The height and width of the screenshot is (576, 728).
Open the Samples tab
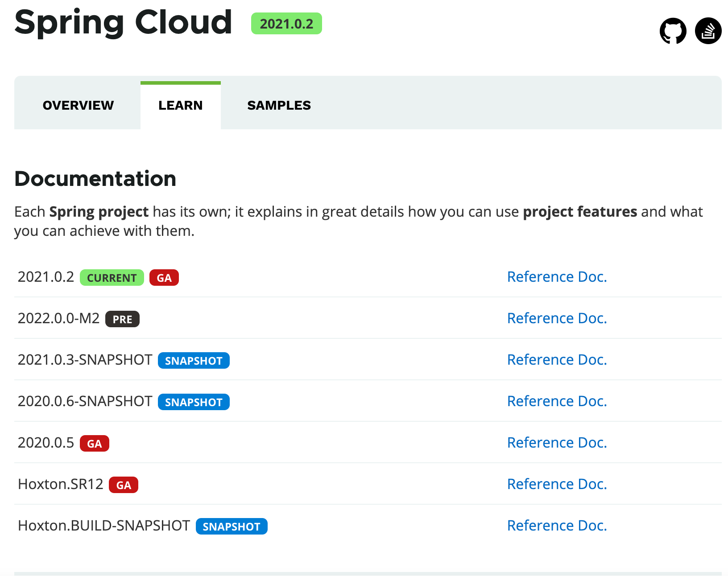coord(279,106)
